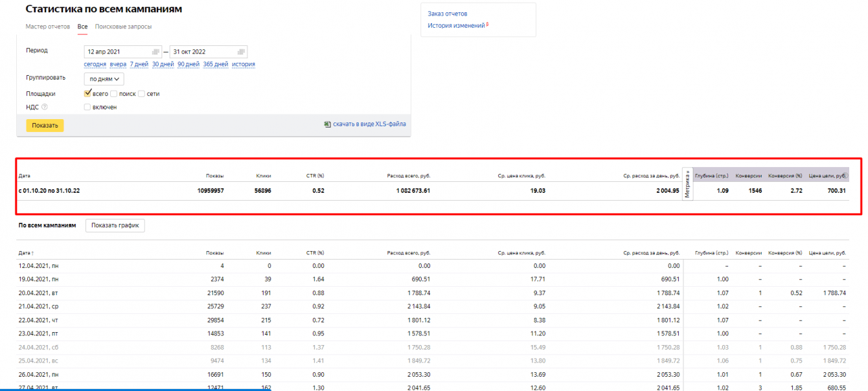
Task: Open the Поисковые запросы tab
Action: click(x=123, y=27)
